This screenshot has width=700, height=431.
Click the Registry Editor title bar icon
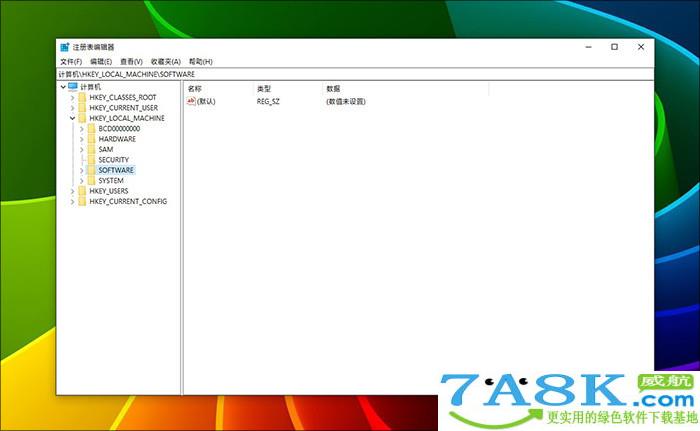point(65,47)
